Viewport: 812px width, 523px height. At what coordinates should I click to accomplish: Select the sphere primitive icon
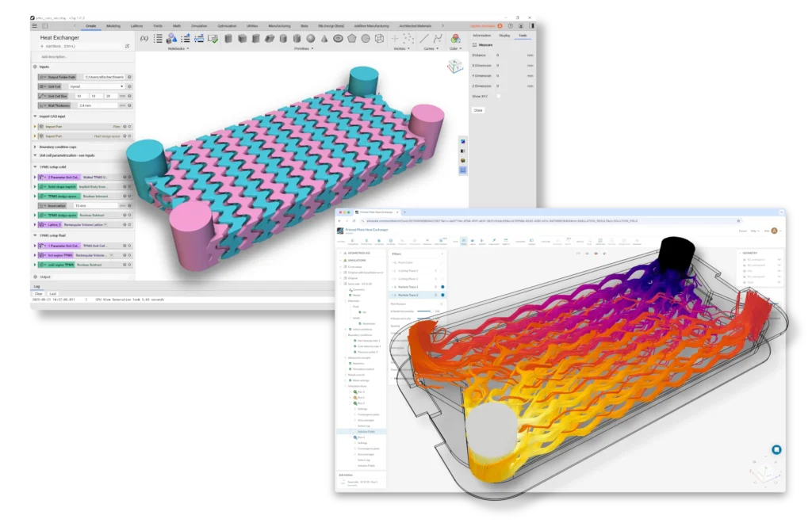pyautogui.click(x=311, y=39)
